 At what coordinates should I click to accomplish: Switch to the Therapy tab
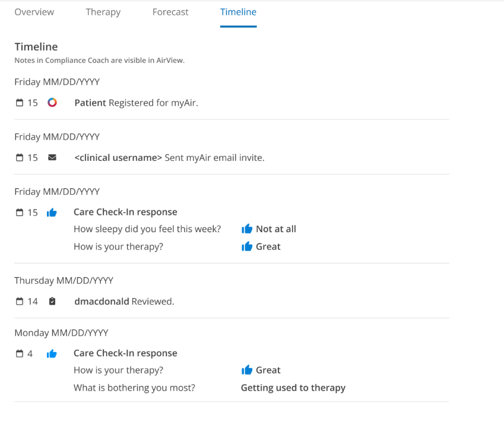[x=103, y=12]
